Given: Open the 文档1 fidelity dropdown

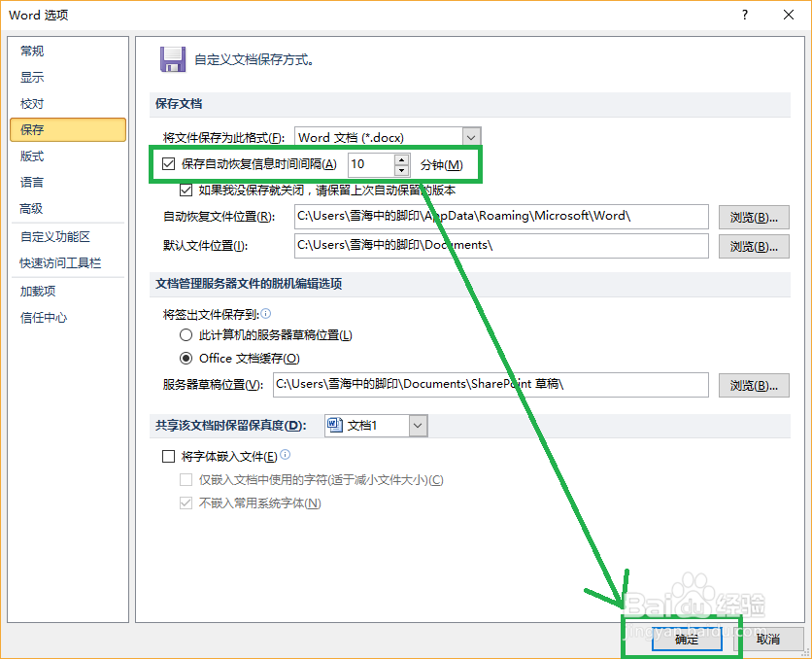Looking at the screenshot, I should pos(418,426).
